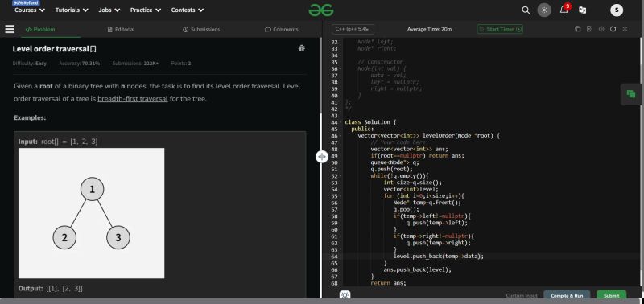Open the editor settings gear

click(x=601, y=29)
